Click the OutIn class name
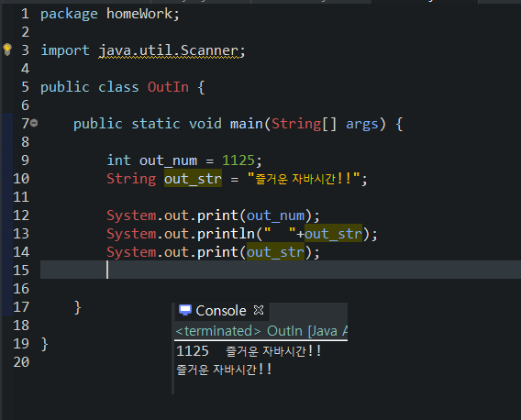This screenshot has height=420, width=521. pos(168,87)
